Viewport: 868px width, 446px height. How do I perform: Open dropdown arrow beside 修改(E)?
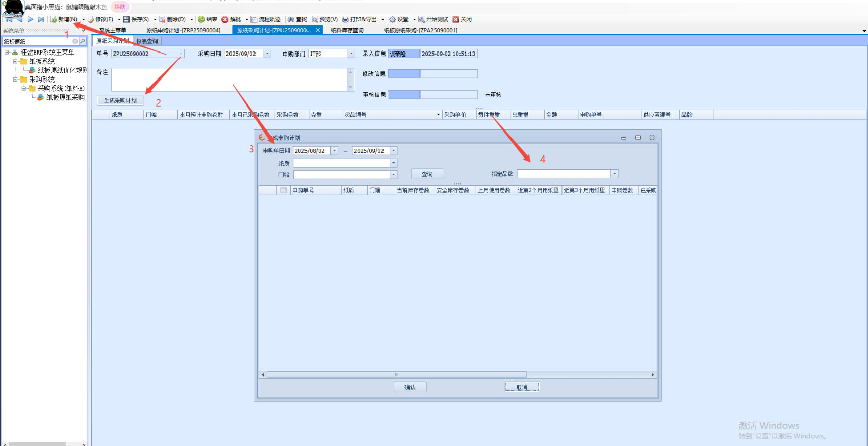coord(119,20)
